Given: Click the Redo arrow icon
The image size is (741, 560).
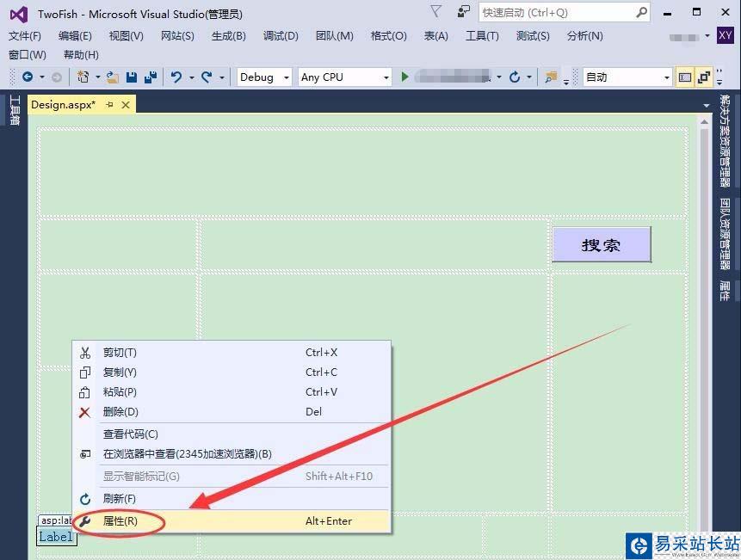Looking at the screenshot, I should coord(207,77).
